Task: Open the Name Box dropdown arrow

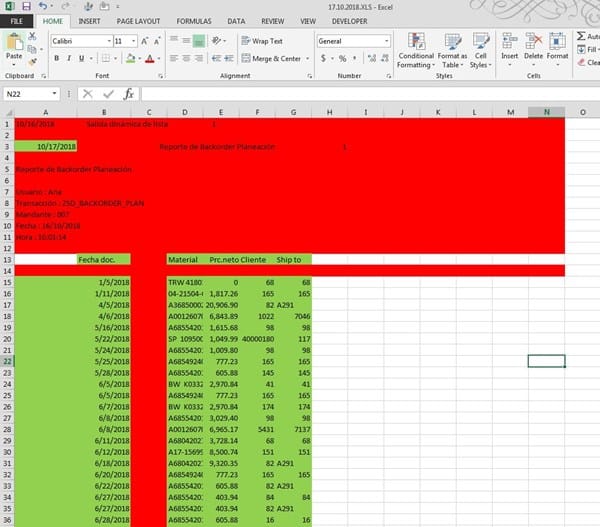Action: coord(54,94)
